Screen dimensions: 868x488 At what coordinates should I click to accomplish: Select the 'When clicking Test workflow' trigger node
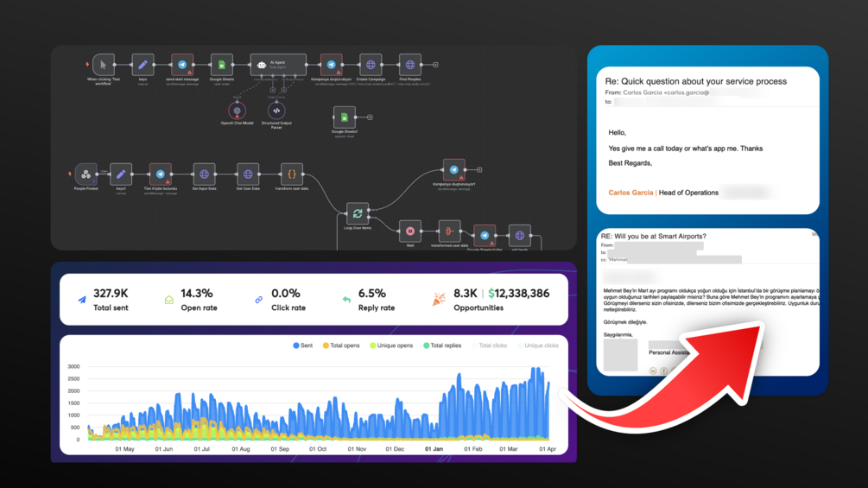point(104,65)
